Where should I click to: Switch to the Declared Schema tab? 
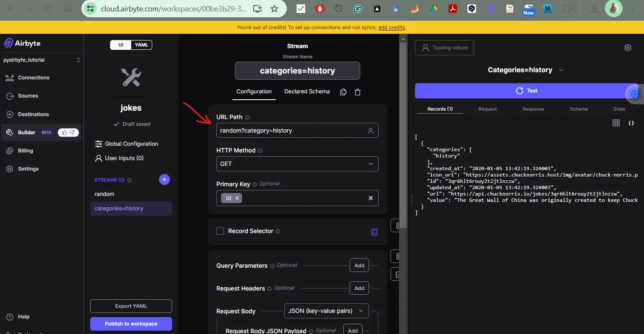307,92
